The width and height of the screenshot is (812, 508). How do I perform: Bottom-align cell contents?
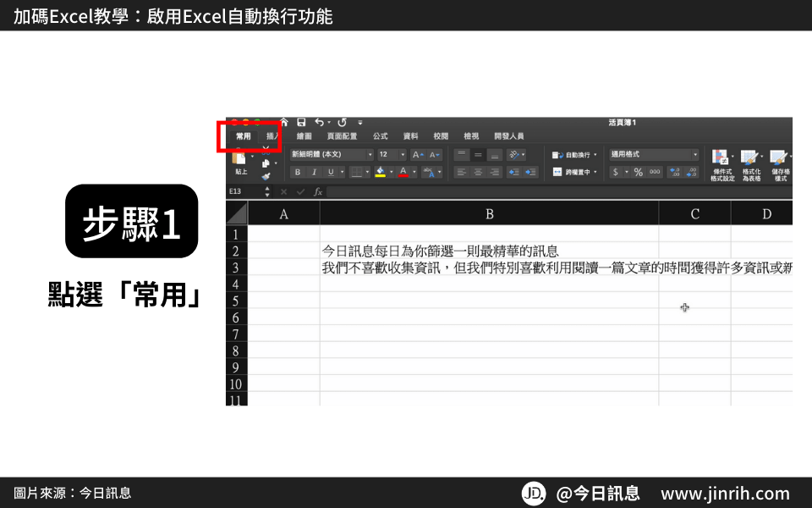[495, 154]
